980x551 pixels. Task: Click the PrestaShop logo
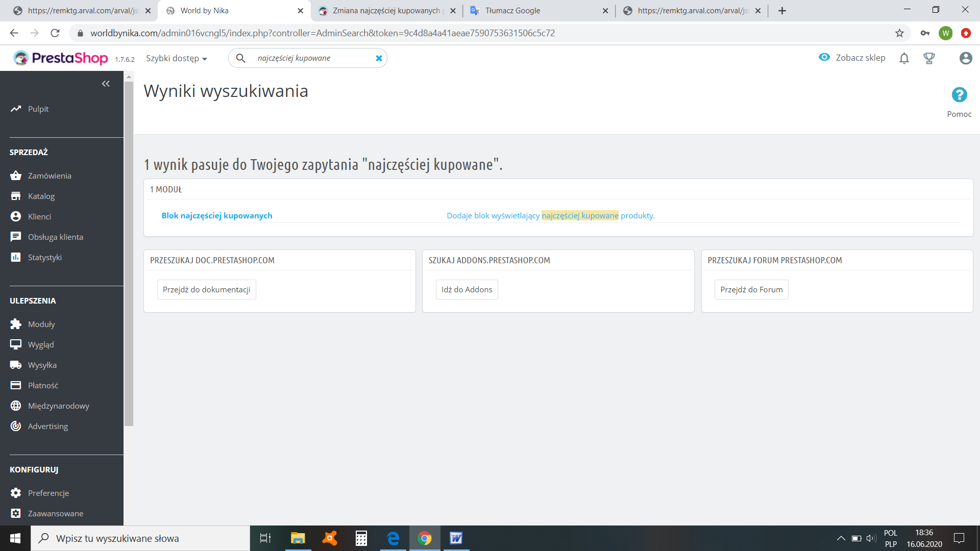[61, 58]
